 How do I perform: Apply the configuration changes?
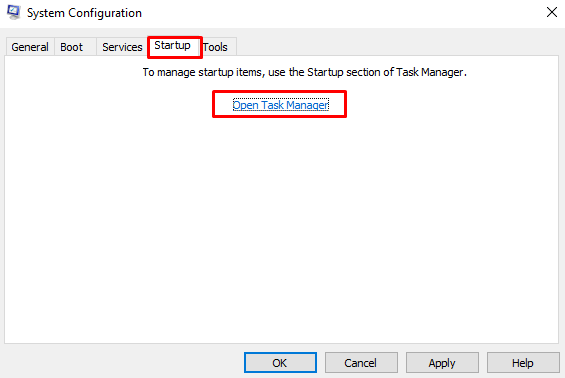[x=442, y=363]
